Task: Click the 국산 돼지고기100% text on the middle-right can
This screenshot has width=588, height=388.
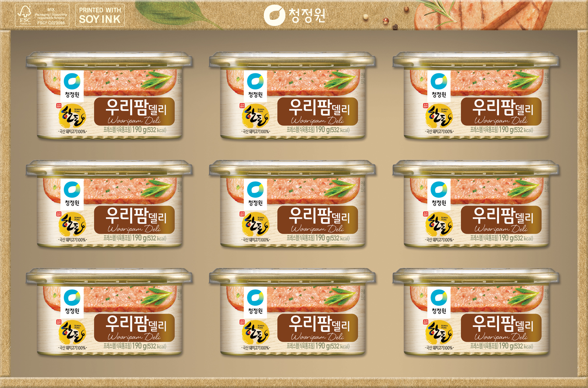Action: tap(439, 240)
